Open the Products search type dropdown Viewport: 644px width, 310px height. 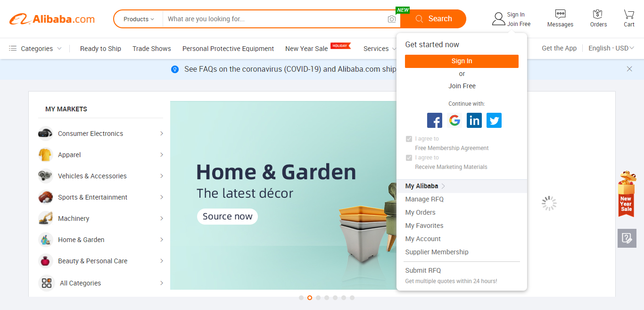tap(139, 19)
